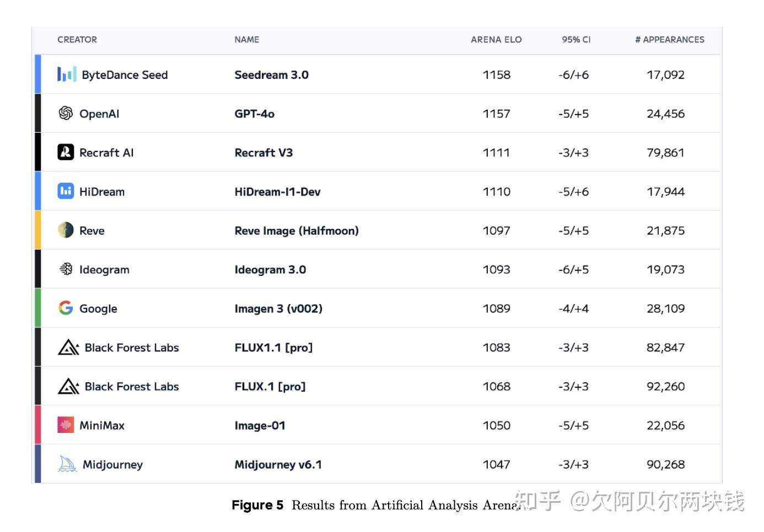Click the FLUX.1 [pro] model name
This screenshot has height=532, width=764.
tap(270, 387)
